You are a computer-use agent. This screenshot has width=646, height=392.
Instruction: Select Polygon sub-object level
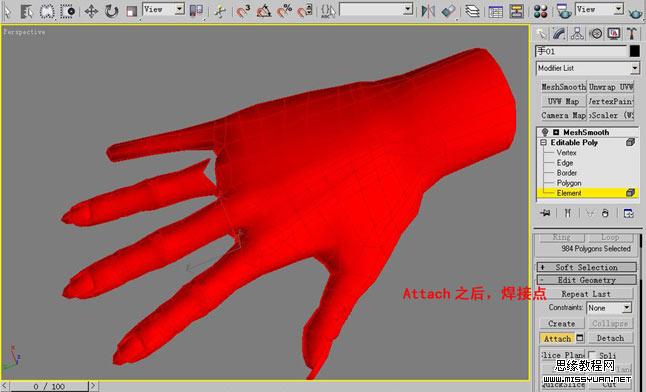point(569,183)
